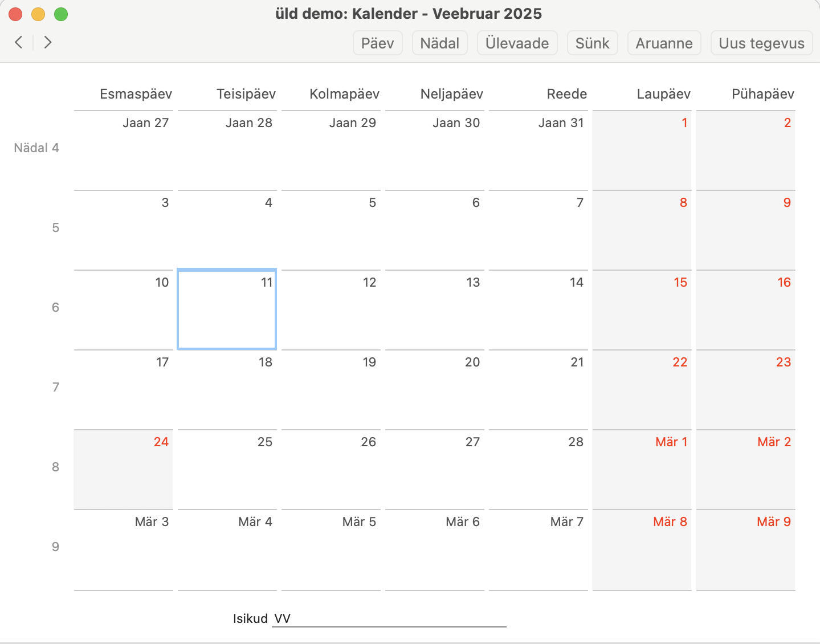Select February 17 cell
Image resolution: width=820 pixels, height=644 pixels.
coord(124,390)
